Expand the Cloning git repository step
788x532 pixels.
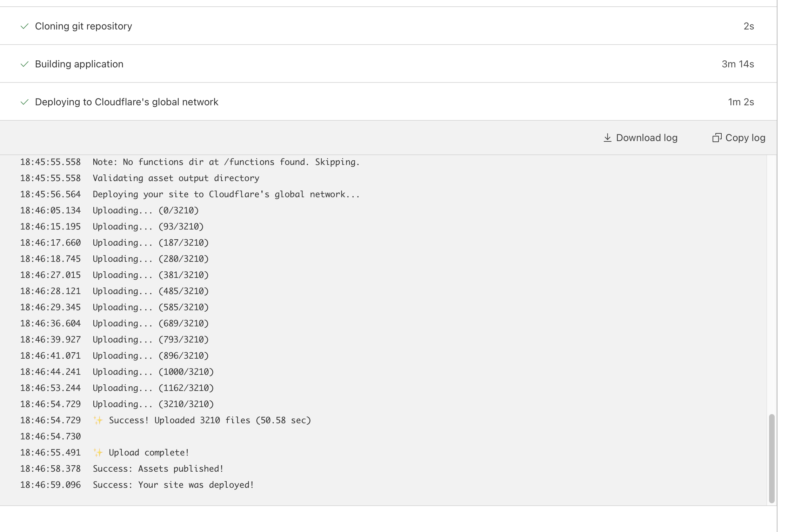click(x=84, y=26)
